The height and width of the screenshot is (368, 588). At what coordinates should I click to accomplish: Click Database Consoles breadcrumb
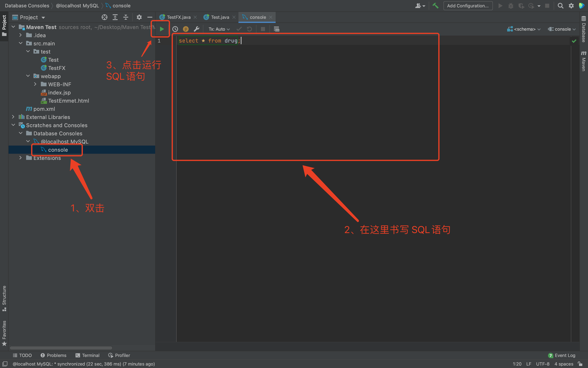tap(27, 6)
